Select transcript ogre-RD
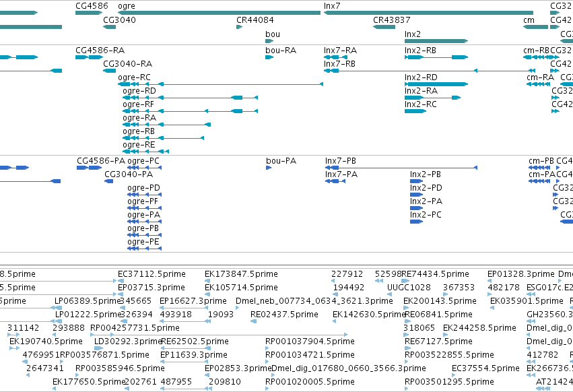 coord(191,98)
